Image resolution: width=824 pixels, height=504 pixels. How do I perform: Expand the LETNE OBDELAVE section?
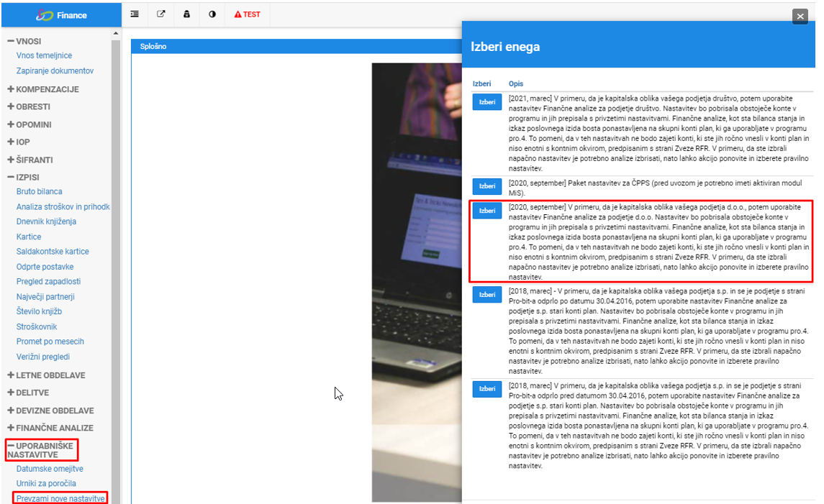pos(46,375)
